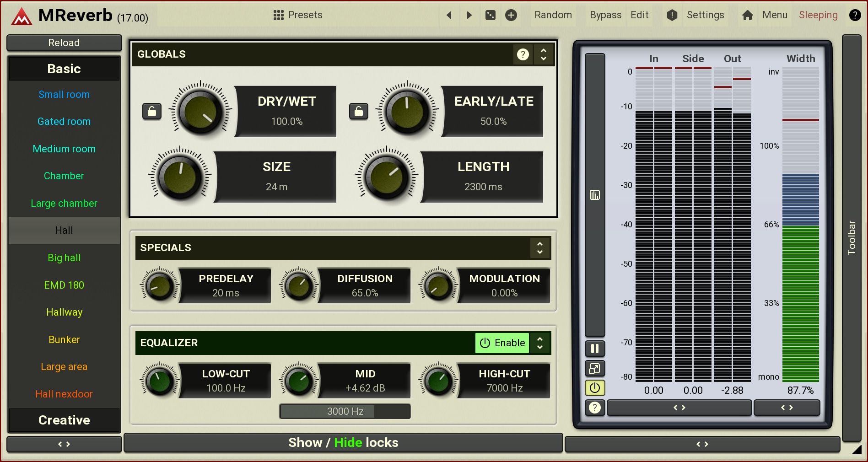The height and width of the screenshot is (462, 868).
Task: Click the Bypass button
Action: (x=605, y=15)
